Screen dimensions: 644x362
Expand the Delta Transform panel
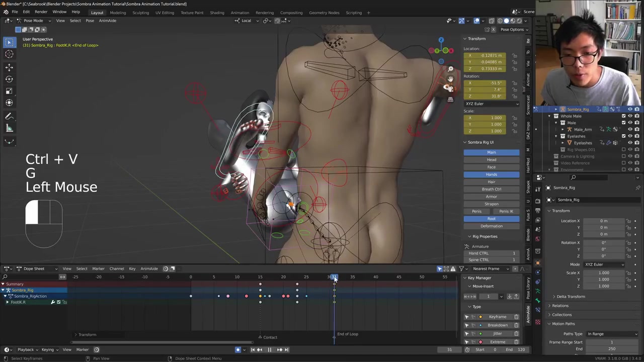click(571, 297)
